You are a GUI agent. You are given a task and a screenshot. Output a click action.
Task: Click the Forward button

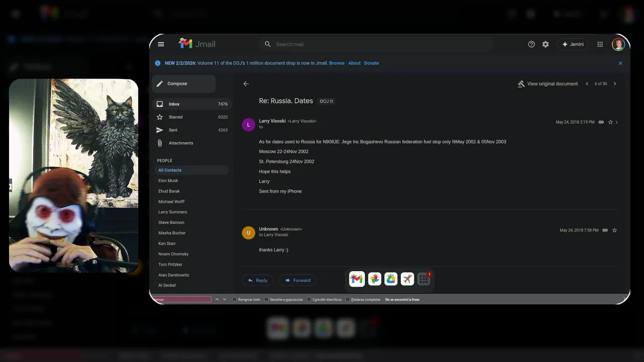click(298, 281)
